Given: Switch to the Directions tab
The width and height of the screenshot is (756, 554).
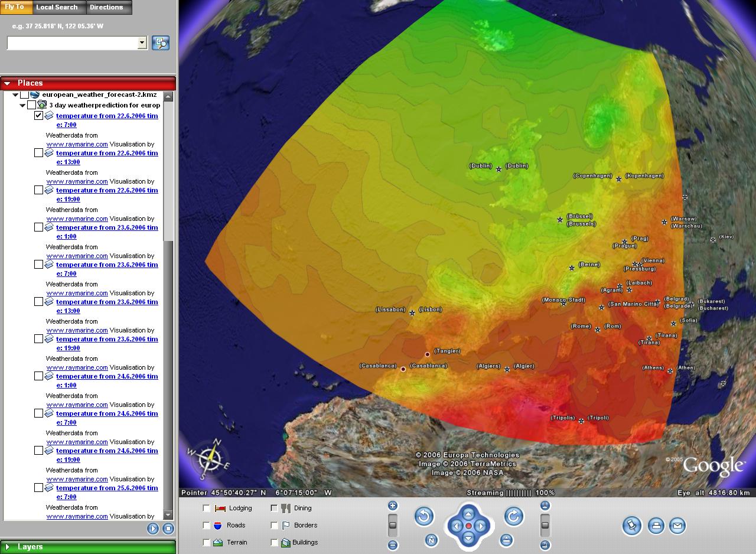Looking at the screenshot, I should tap(106, 7).
